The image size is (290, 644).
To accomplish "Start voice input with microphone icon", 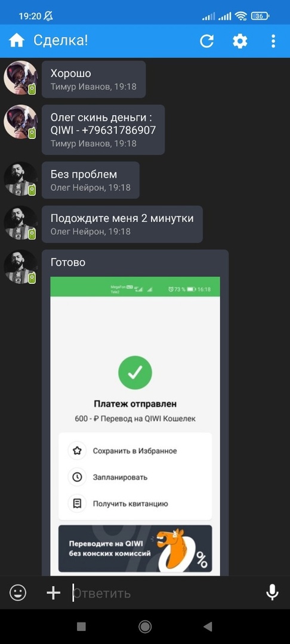I will tap(272, 593).
